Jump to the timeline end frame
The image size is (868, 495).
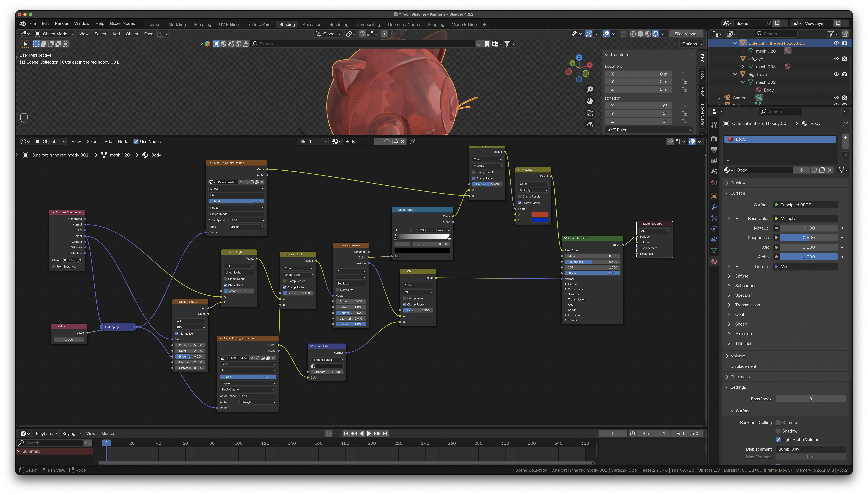[385, 434]
